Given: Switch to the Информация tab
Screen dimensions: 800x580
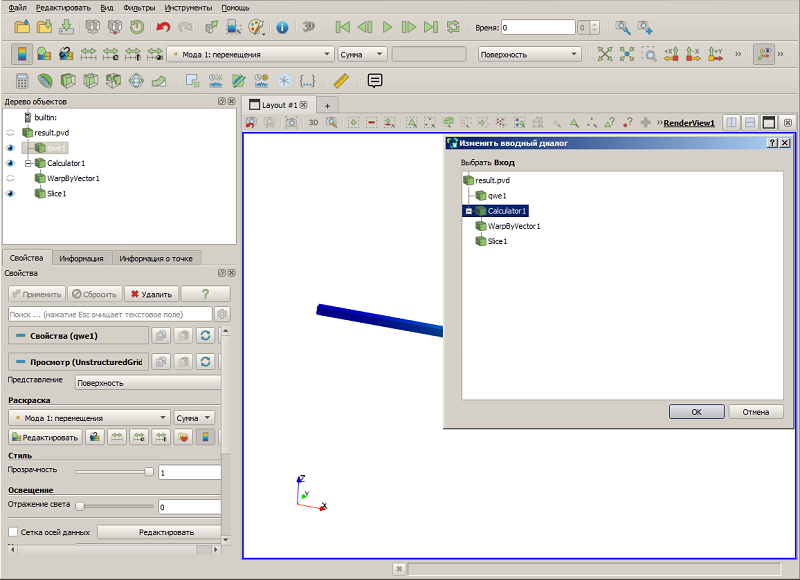Looking at the screenshot, I should [x=81, y=258].
